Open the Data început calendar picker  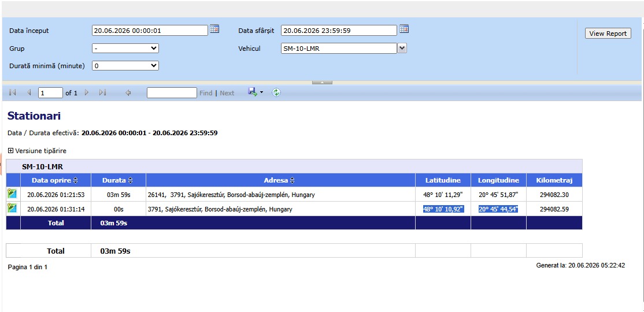click(214, 29)
